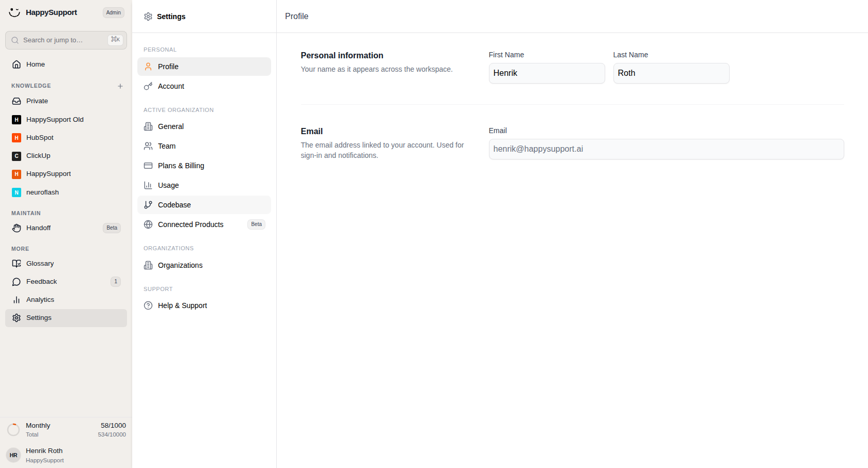Click the Settings header gear icon
Screen dimensions: 868x468
coord(148,17)
